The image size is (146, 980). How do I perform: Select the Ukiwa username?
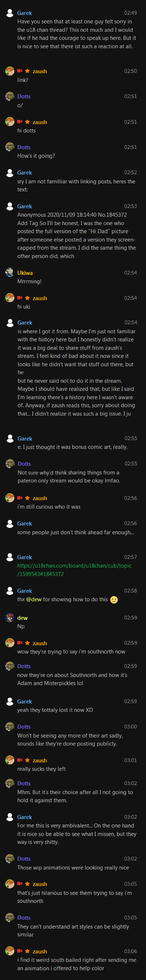(25, 273)
